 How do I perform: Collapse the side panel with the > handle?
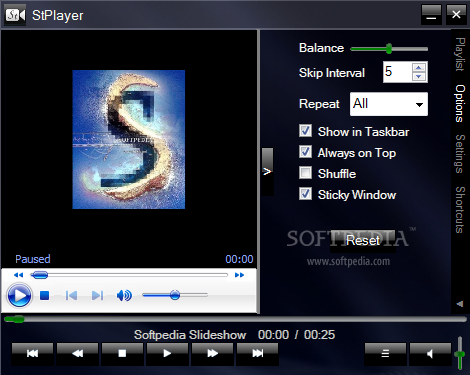(267, 171)
